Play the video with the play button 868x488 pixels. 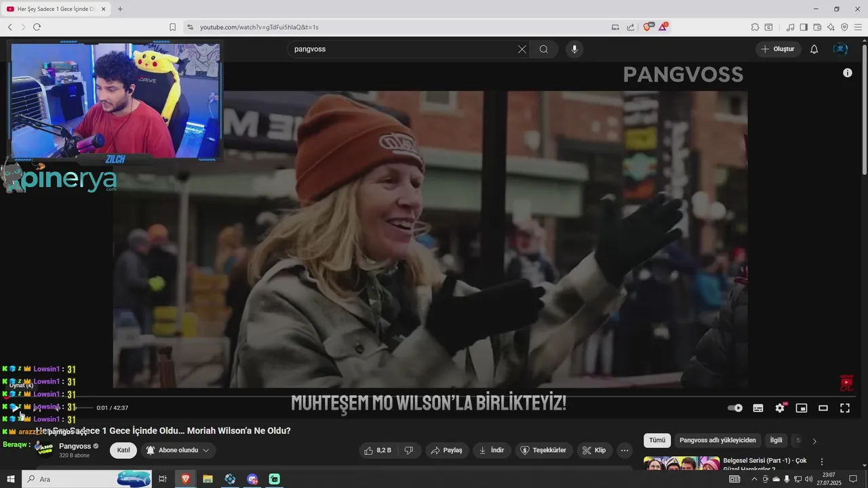click(15, 408)
